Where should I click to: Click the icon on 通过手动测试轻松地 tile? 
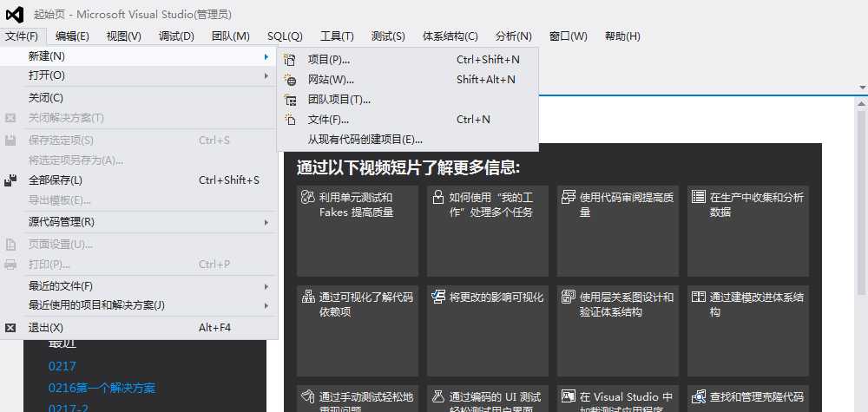click(308, 396)
